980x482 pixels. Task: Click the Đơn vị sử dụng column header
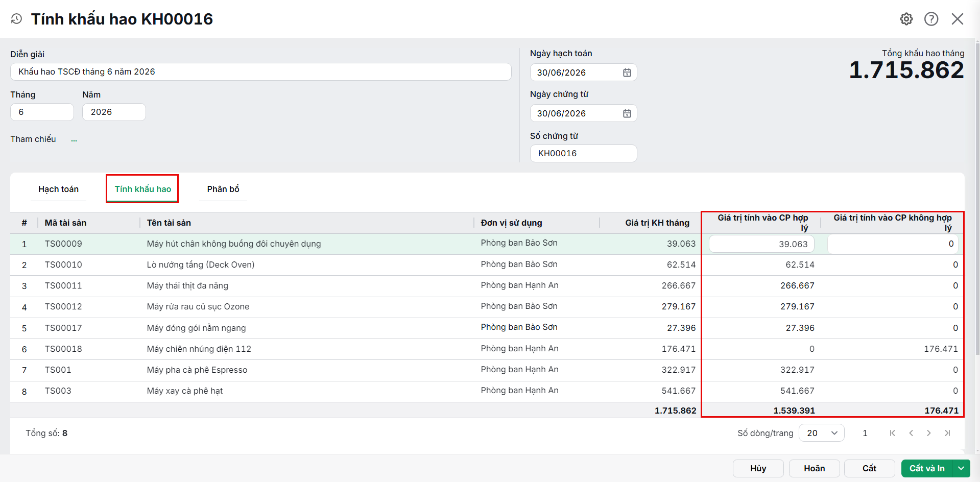pos(511,223)
